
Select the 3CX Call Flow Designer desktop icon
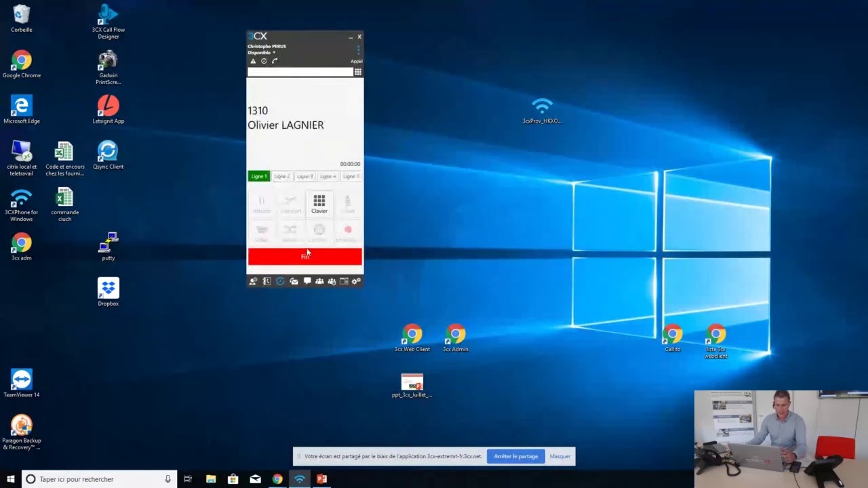tap(108, 22)
